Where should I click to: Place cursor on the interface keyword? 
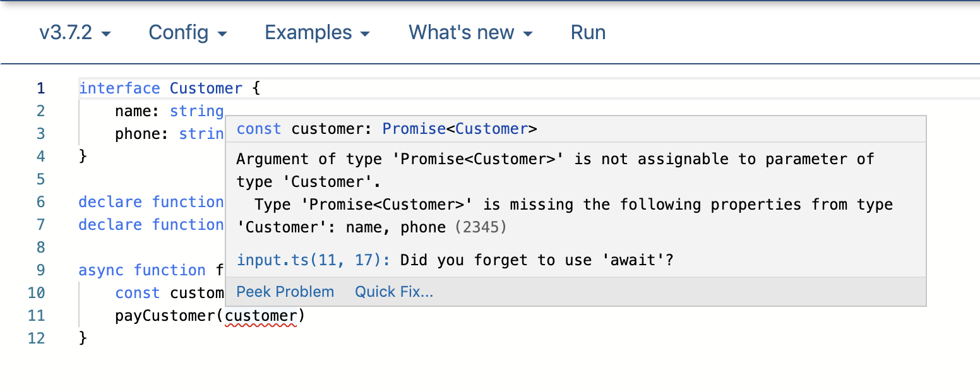119,88
